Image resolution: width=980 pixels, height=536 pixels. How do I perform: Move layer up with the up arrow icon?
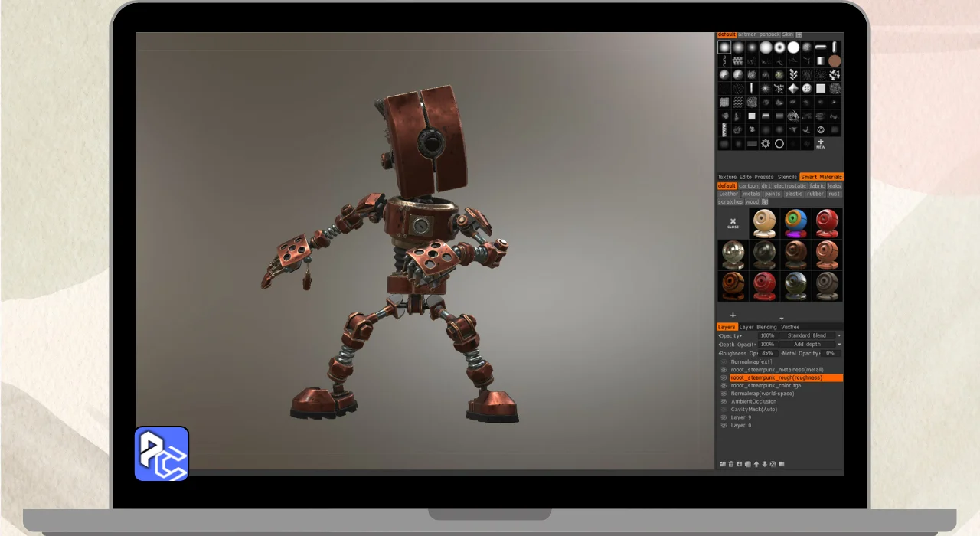tap(756, 464)
